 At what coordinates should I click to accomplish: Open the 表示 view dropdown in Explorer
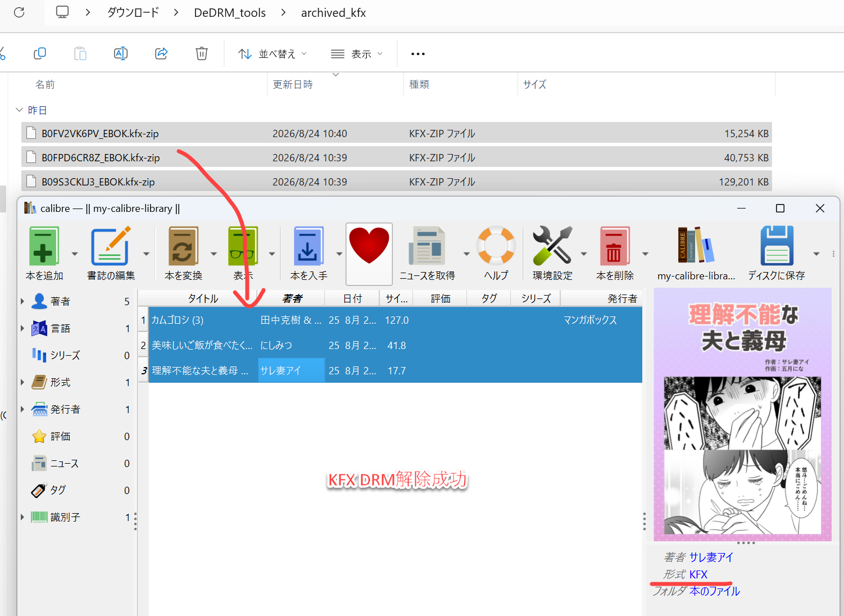(357, 54)
